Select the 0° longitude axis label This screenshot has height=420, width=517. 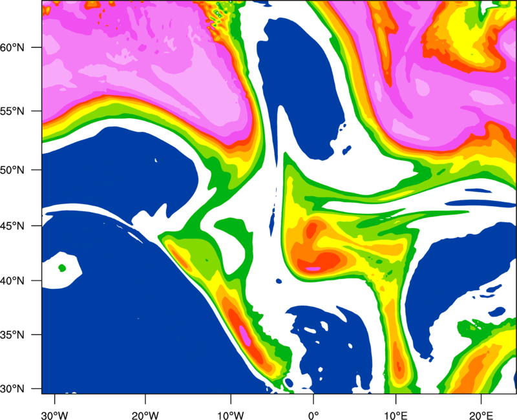tap(313, 415)
